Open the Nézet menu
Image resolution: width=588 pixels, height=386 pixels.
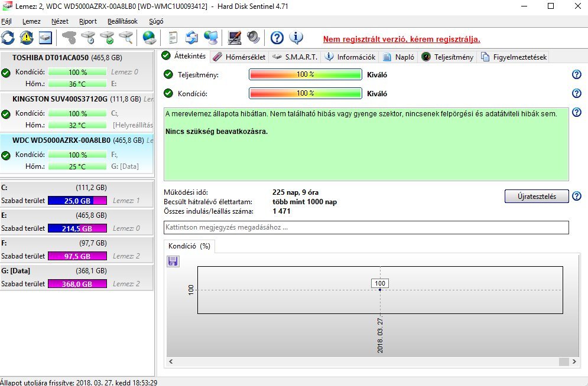tap(60, 21)
